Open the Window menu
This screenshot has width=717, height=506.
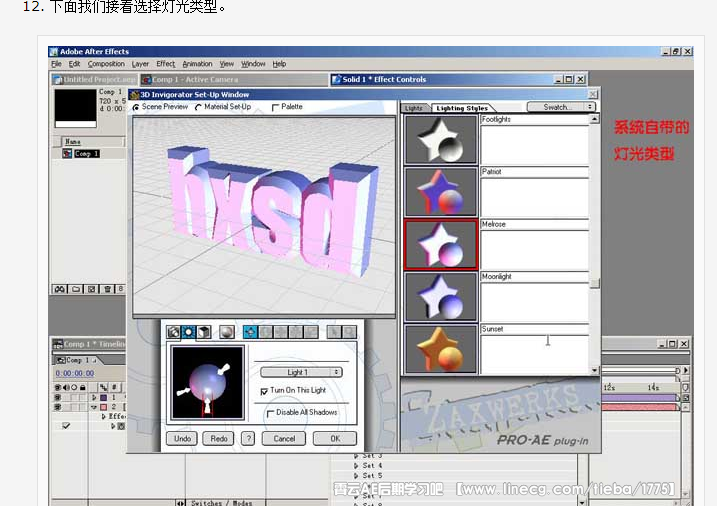pos(253,64)
